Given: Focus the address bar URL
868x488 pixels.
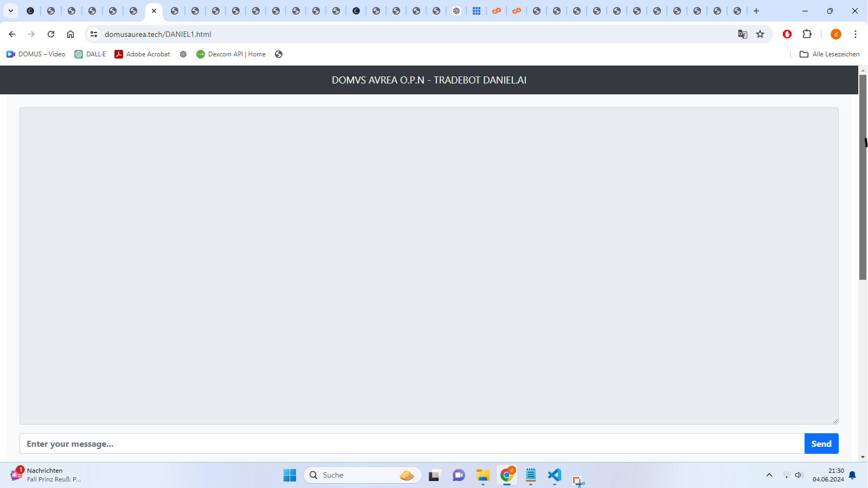Looking at the screenshot, I should click(158, 34).
